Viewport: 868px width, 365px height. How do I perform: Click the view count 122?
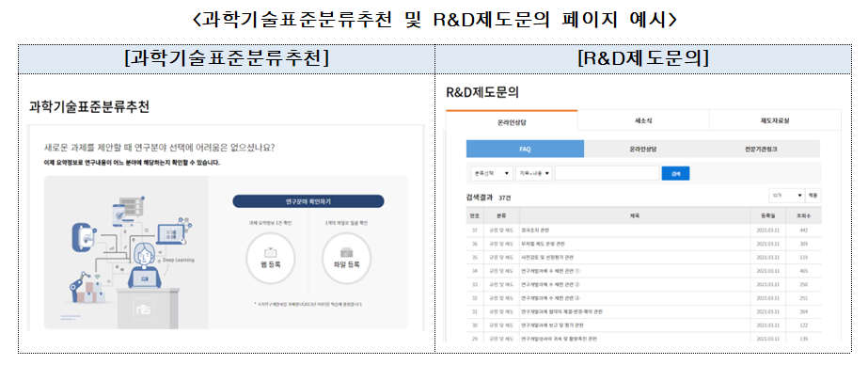tap(804, 325)
